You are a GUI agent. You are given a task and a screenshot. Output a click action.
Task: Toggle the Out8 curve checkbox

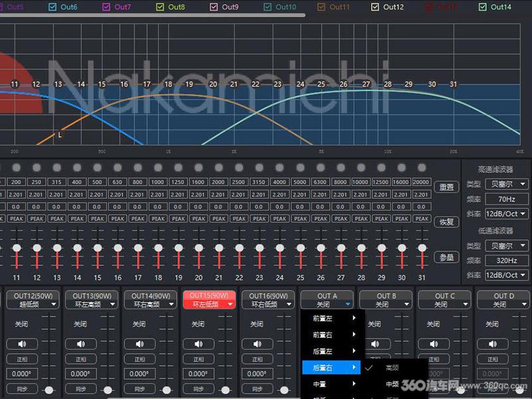coord(160,7)
